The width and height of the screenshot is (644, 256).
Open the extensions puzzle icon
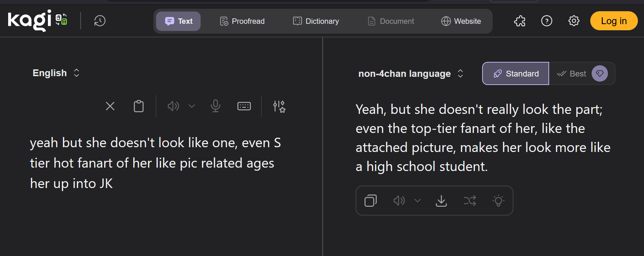[520, 21]
